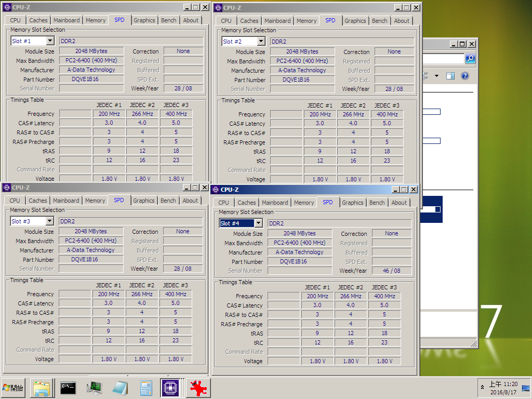
Task: Open Graphics tab in Slot #3 window
Action: (143, 201)
